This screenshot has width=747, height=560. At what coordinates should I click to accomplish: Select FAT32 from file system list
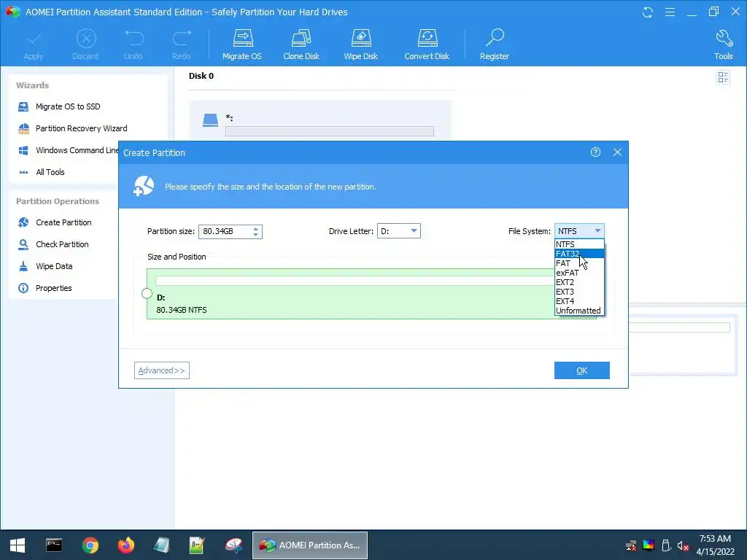point(579,254)
